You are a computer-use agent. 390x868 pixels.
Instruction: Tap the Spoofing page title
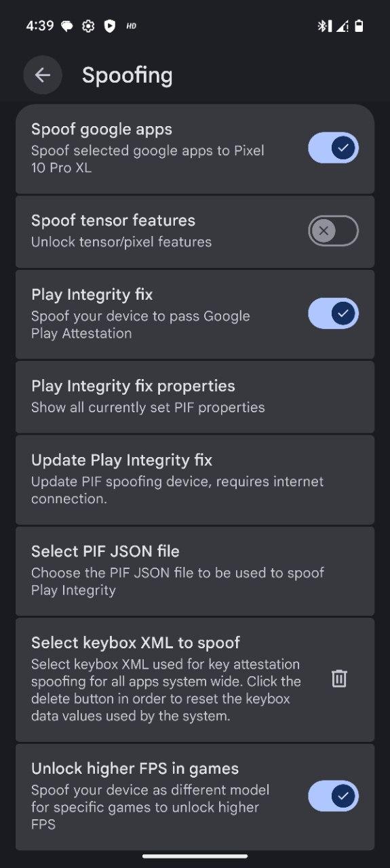click(128, 75)
